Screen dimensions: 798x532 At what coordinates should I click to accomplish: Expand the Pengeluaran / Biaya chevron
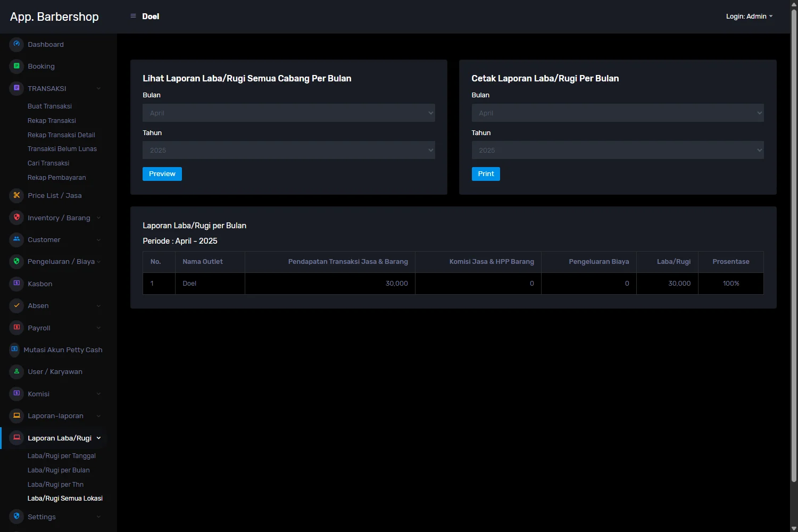click(98, 262)
